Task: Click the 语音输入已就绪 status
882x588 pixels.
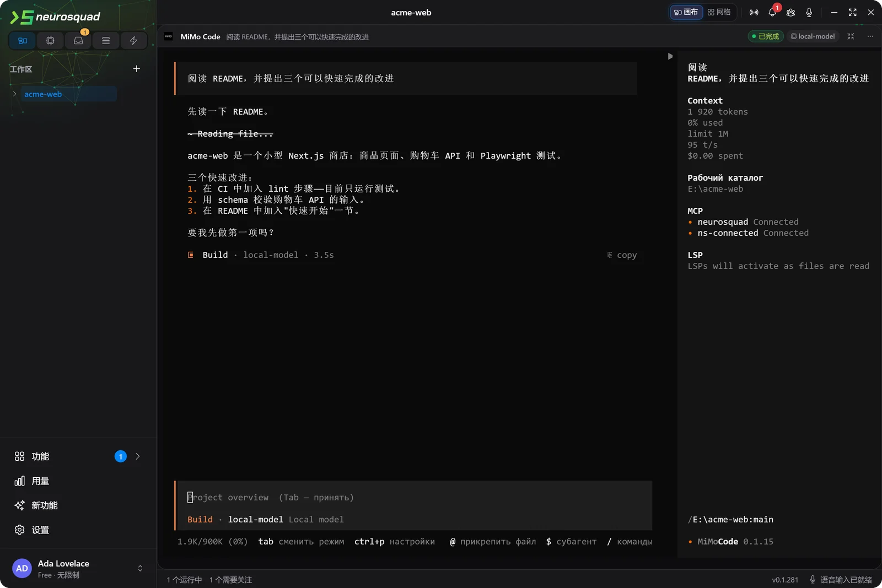Action: [x=841, y=580]
